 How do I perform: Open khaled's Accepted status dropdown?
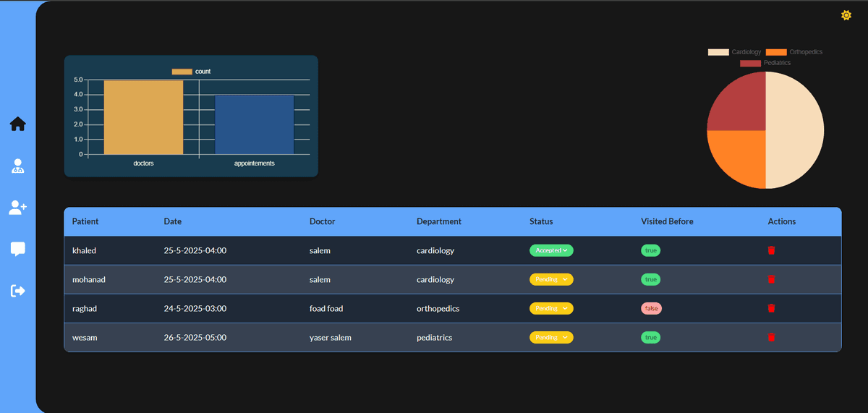click(x=551, y=250)
